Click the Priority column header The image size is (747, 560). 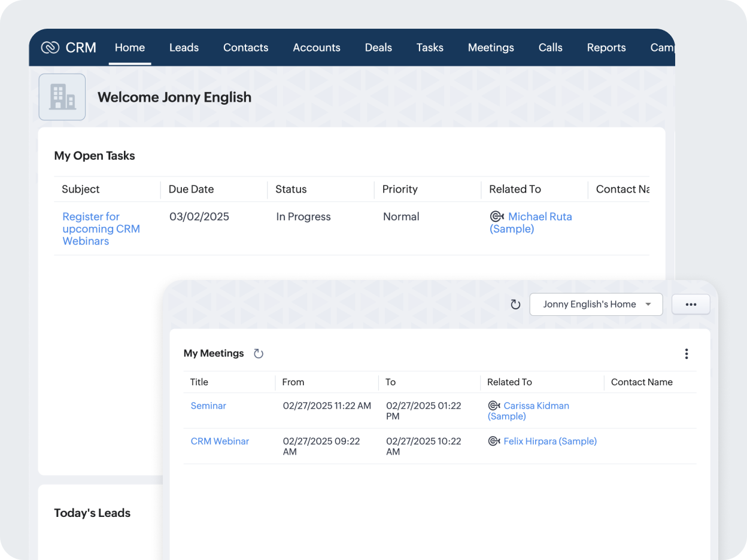(x=400, y=189)
